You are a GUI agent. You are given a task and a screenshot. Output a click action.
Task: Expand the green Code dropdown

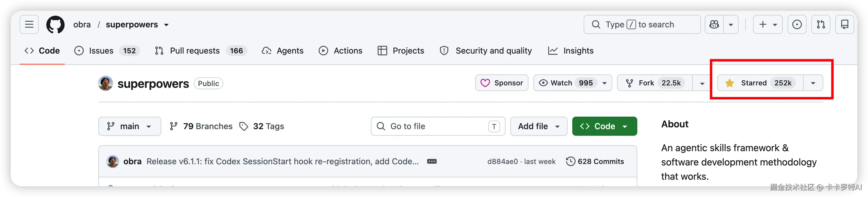coord(604,126)
